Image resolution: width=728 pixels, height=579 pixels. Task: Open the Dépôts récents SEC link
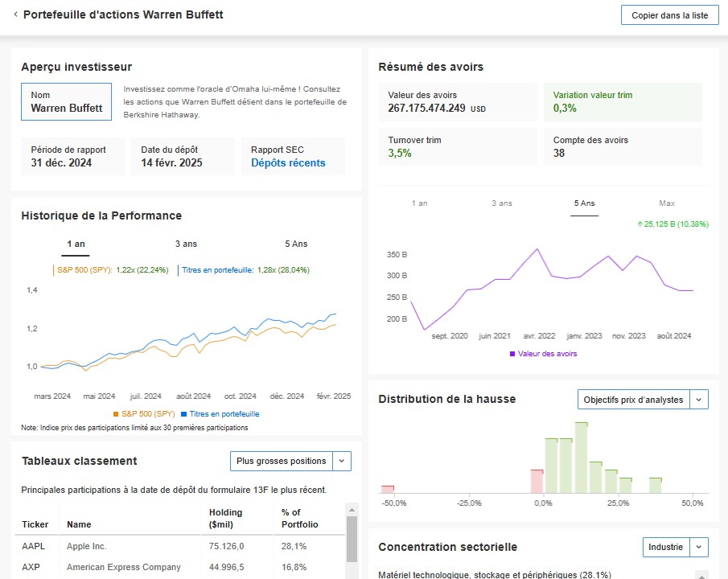288,162
